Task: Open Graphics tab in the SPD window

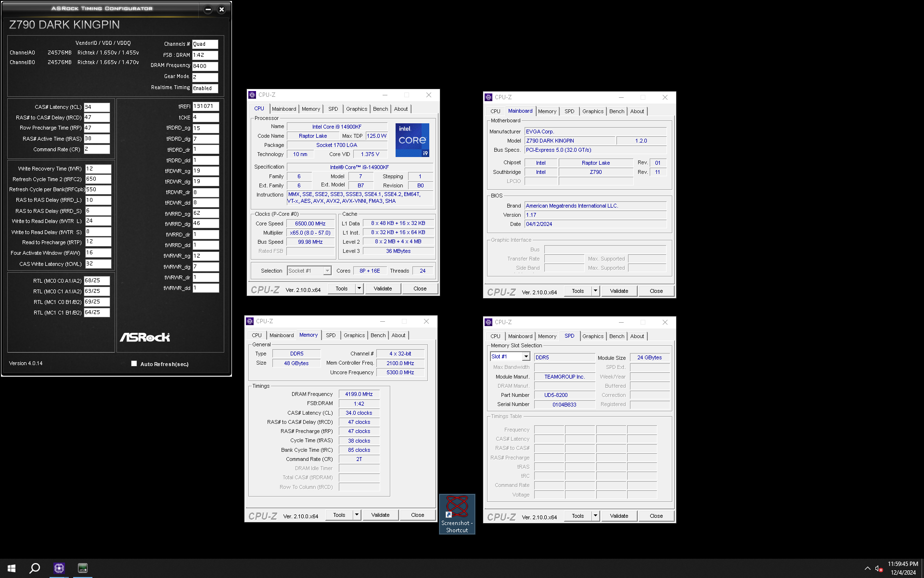Action: (593, 336)
